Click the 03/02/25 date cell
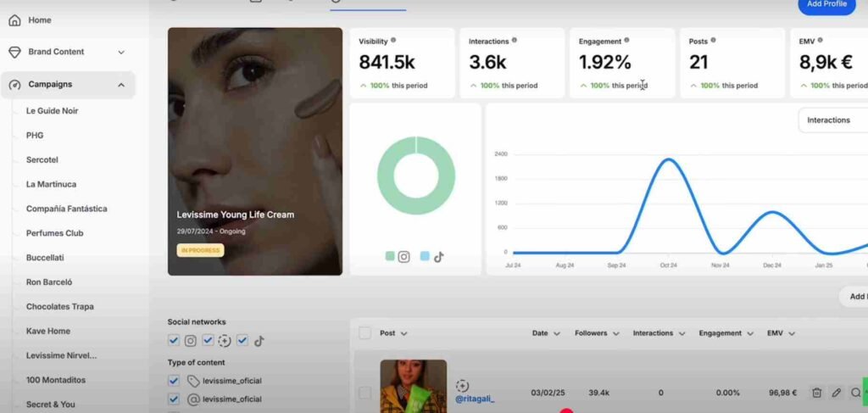The image size is (868, 413). (x=548, y=393)
